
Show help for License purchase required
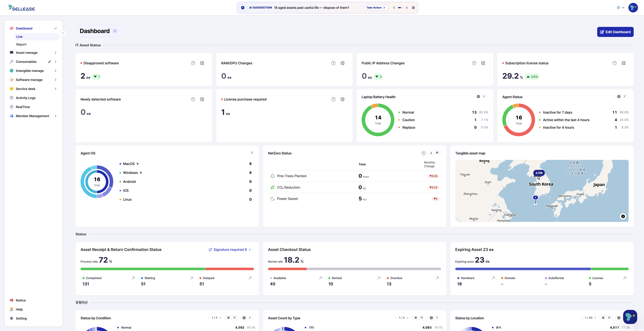[x=333, y=99]
